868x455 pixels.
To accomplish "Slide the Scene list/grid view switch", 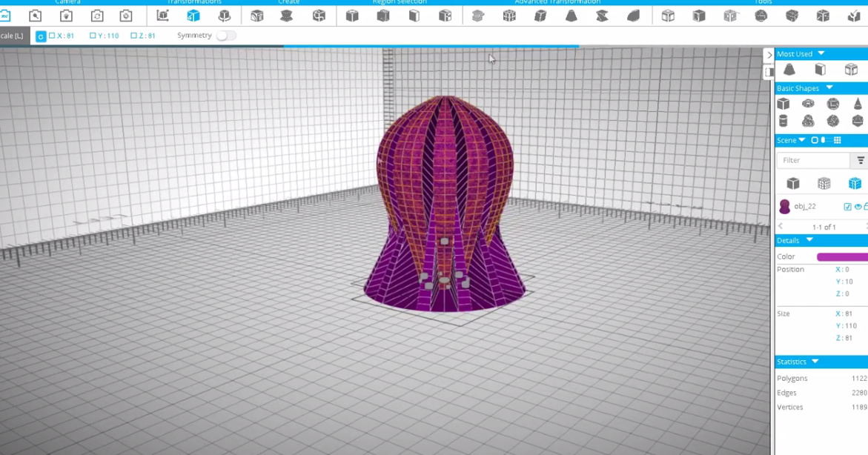I will point(825,140).
